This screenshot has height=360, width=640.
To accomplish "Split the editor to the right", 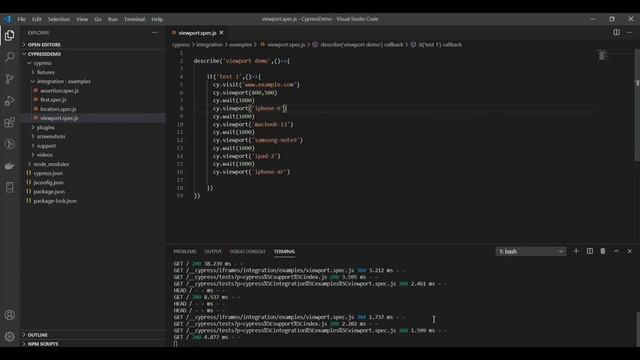I will [616, 32].
